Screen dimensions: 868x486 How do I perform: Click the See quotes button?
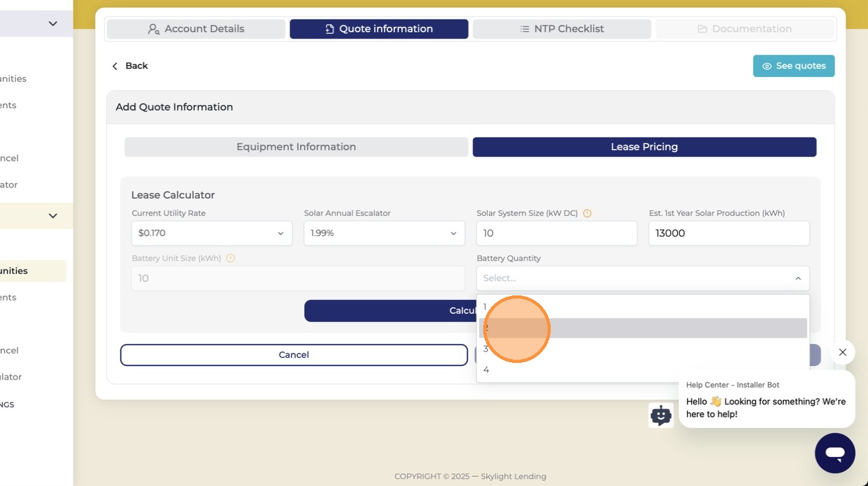pyautogui.click(x=794, y=66)
